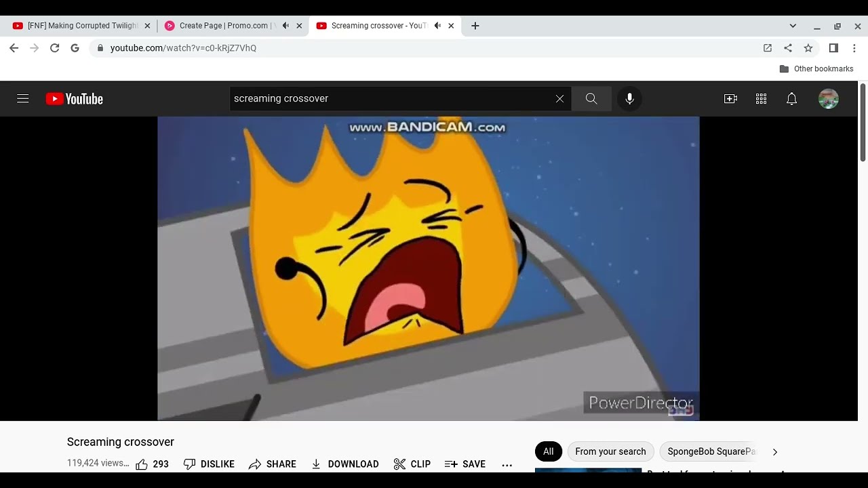Like the video with thumbs up
868x488 pixels.
click(x=153, y=464)
